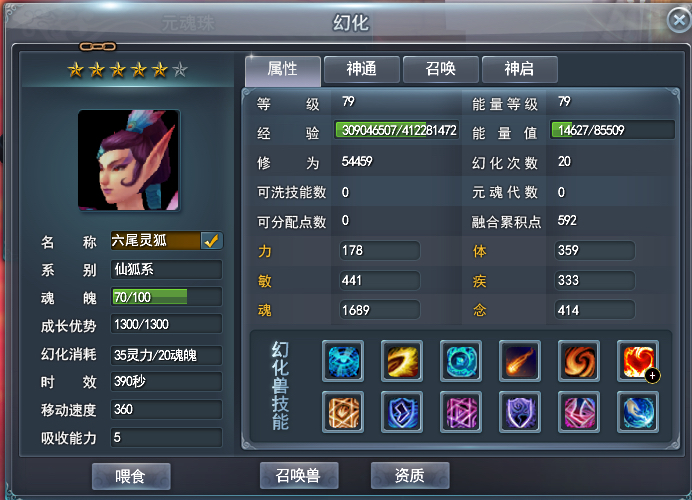Switch to the 神启 tab
Viewport: 692px width, 500px height.
(x=519, y=69)
